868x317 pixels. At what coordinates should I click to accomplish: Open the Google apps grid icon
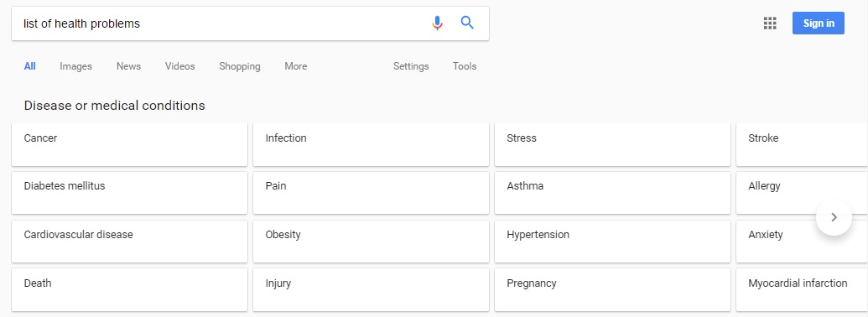770,23
